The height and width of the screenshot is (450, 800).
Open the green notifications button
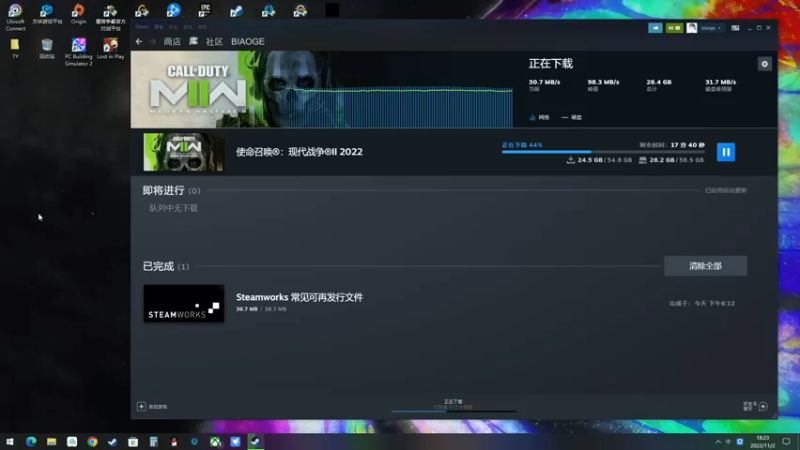[x=674, y=28]
